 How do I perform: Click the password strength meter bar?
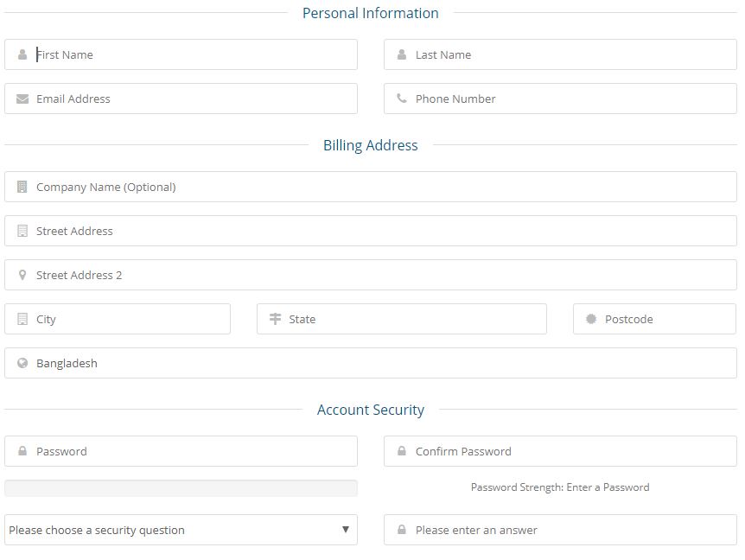point(181,488)
